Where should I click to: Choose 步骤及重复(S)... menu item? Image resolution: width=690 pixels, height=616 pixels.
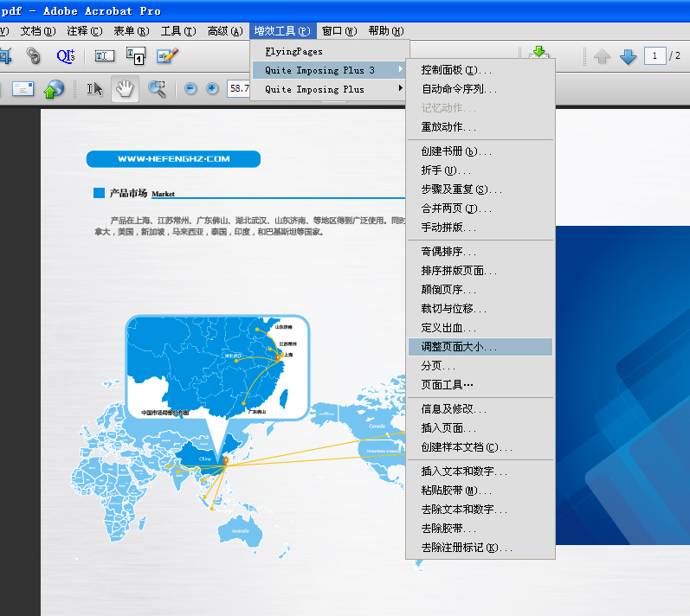480,189
